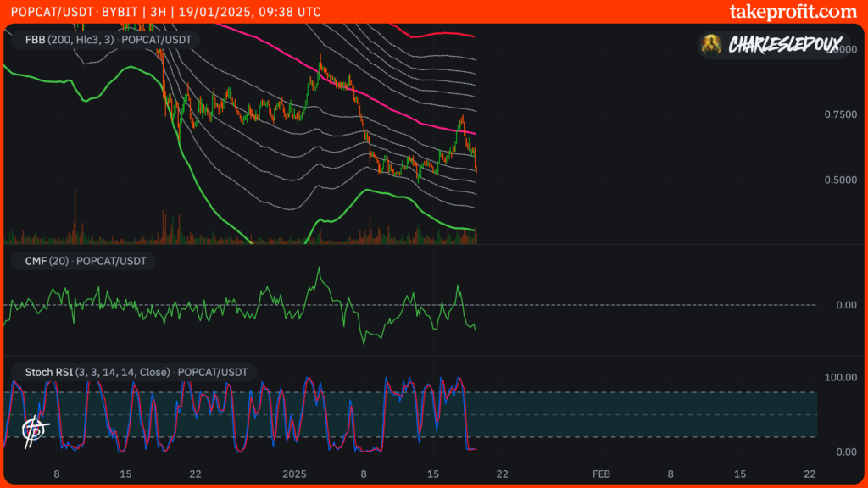Click the CMF peak near early January
The image size is (868, 488).
pyautogui.click(x=319, y=269)
